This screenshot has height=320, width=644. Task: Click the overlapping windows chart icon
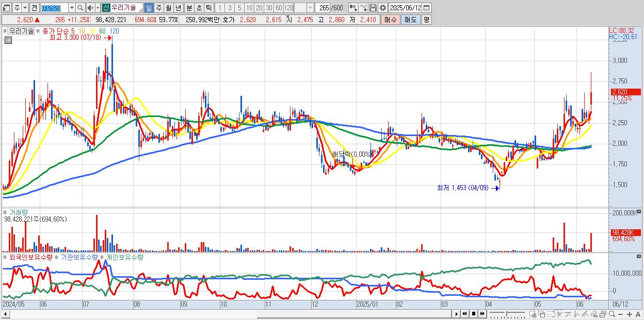coord(541,314)
